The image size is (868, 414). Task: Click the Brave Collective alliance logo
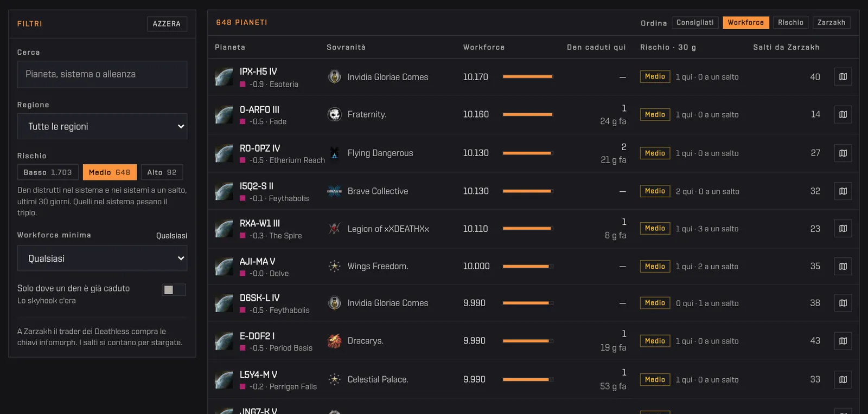coord(334,191)
